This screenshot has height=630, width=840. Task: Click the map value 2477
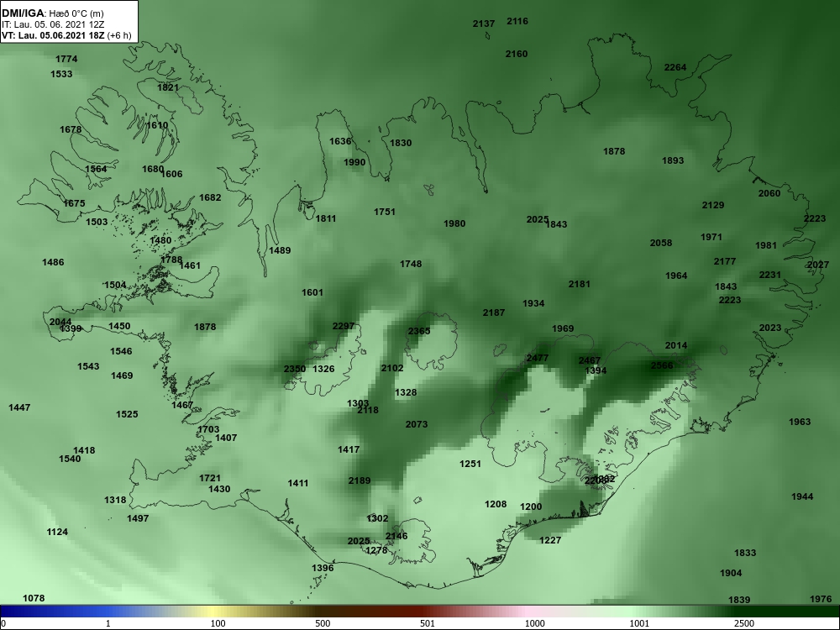coord(538,358)
